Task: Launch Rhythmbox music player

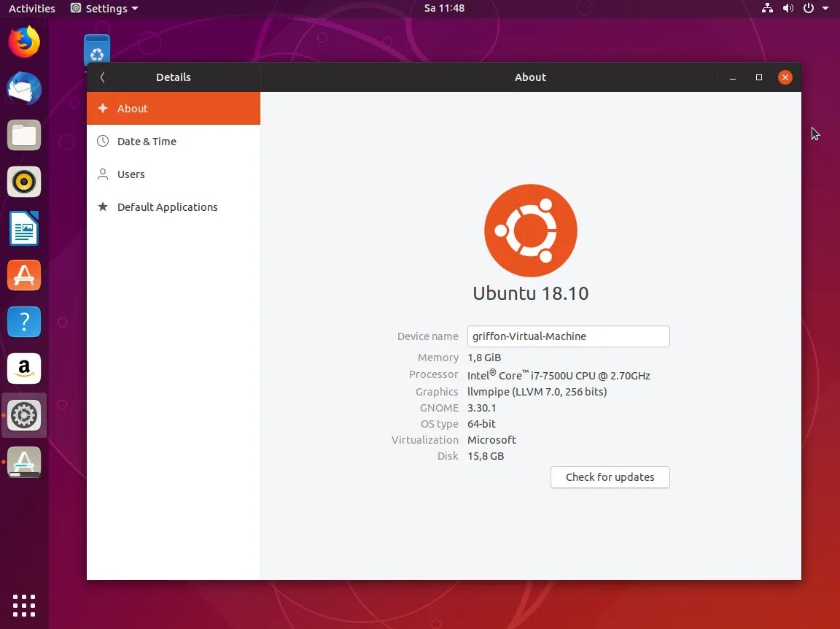Action: point(24,182)
